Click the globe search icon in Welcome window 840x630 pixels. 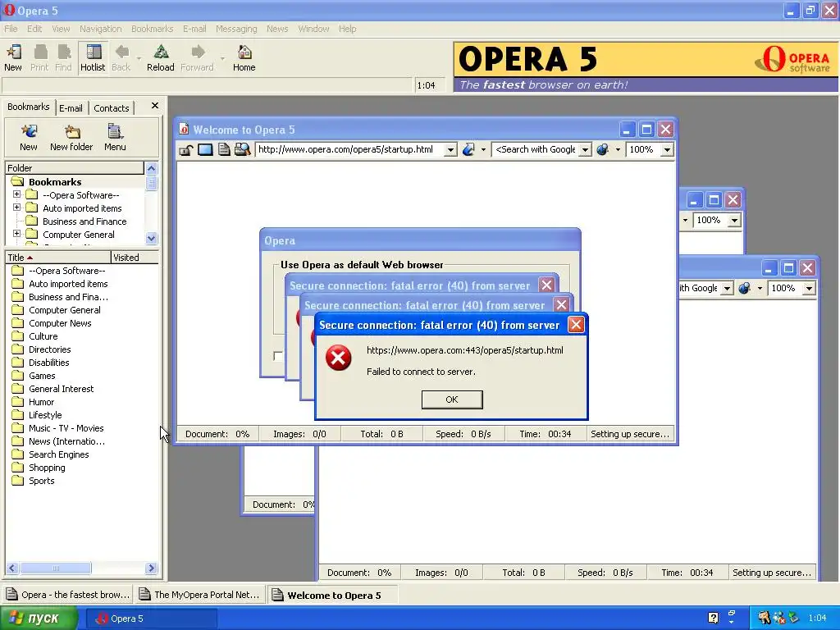pos(603,149)
